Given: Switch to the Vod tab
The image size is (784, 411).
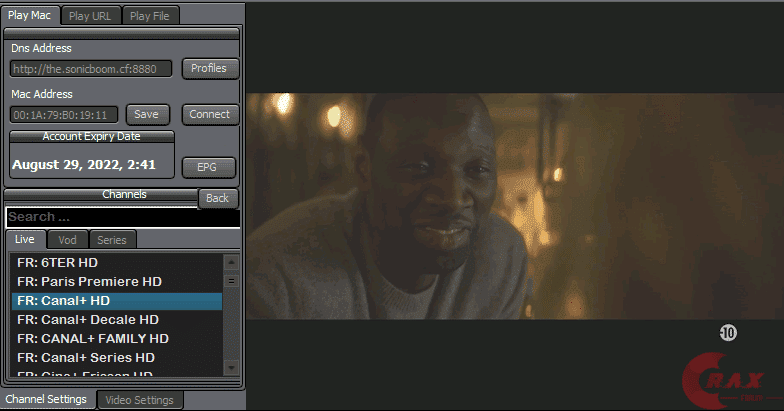Looking at the screenshot, I should [x=68, y=240].
